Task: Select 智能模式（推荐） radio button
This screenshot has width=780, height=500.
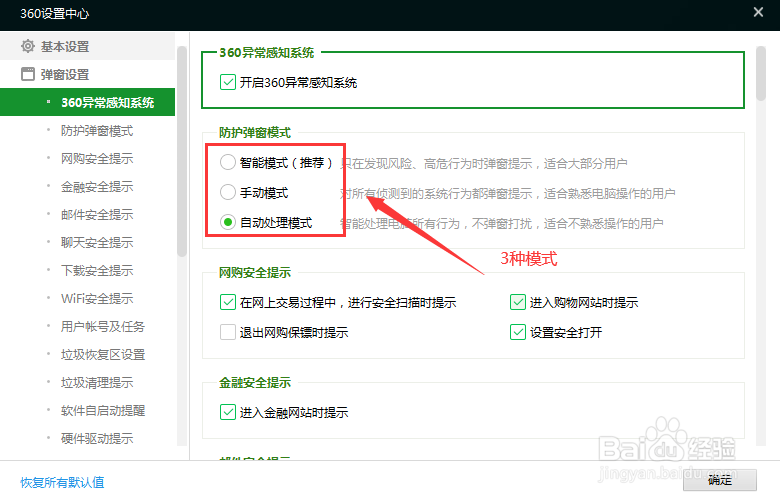Action: [228, 162]
